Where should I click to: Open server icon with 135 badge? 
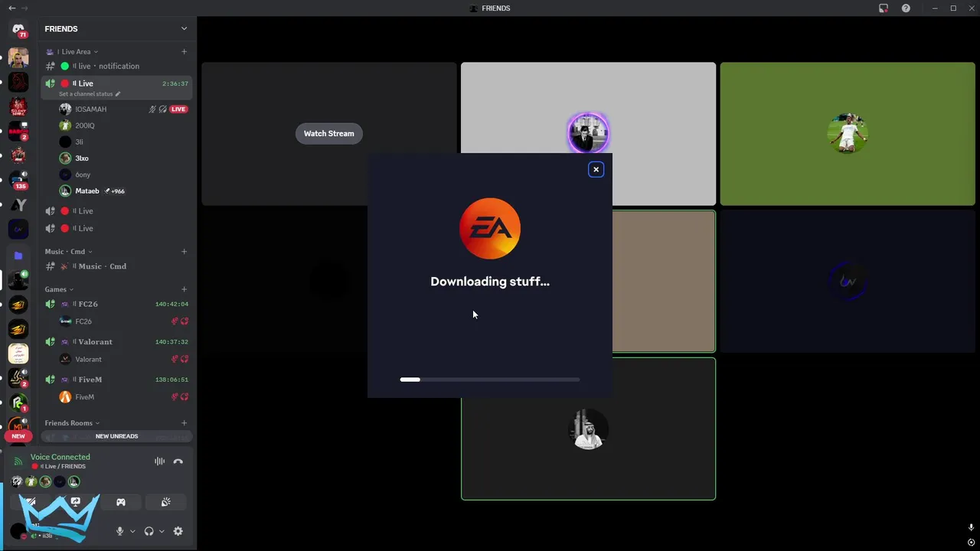[x=18, y=180]
